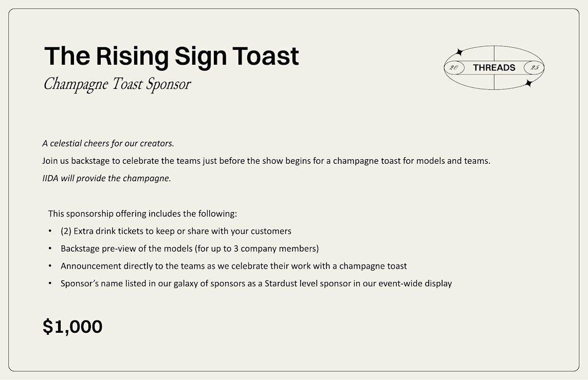Click 'IIDA will provide the champagne' line

tap(106, 178)
